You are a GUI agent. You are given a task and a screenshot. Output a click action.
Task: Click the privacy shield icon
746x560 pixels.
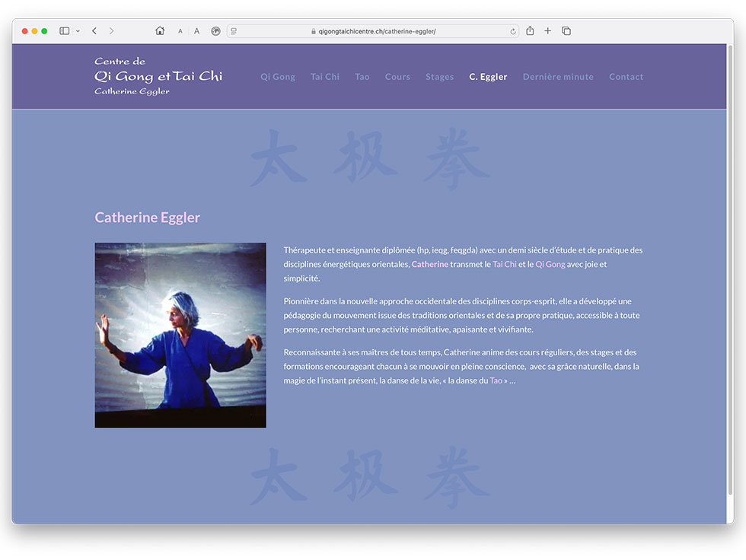pos(216,31)
